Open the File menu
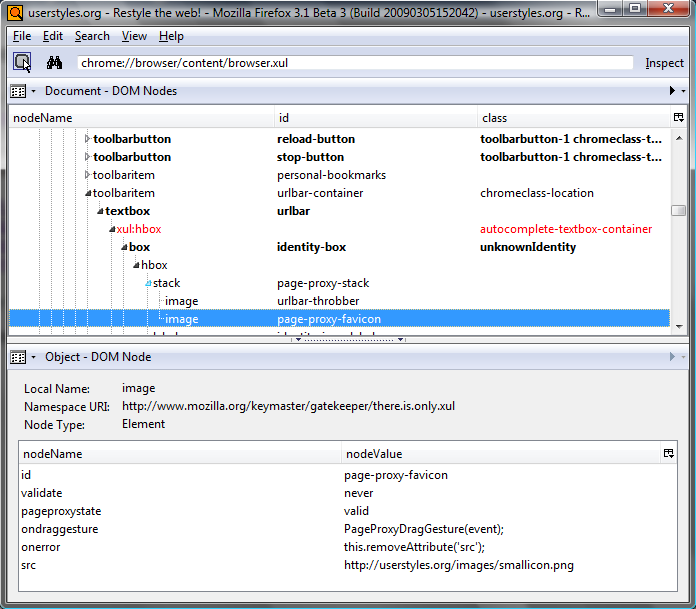 (22, 36)
